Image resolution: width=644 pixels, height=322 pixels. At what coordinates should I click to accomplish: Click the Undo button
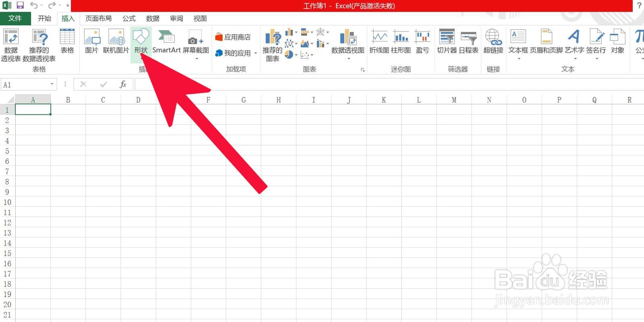coord(34,6)
